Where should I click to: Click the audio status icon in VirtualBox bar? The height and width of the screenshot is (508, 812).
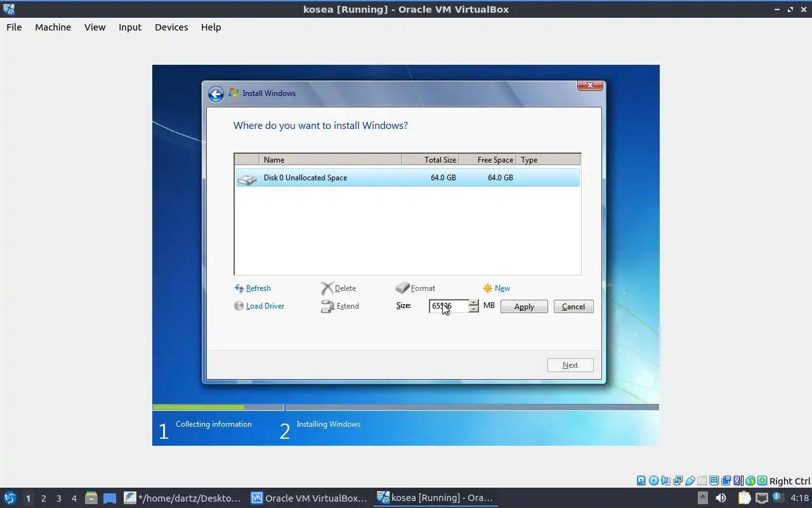click(x=665, y=481)
